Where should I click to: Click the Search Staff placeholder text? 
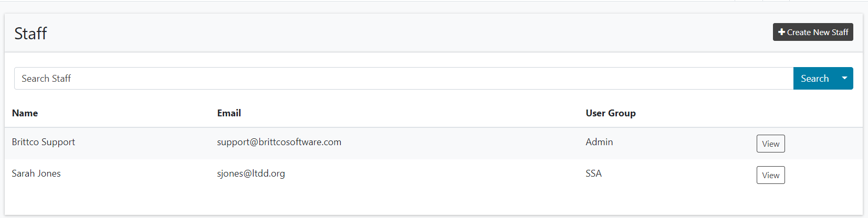point(46,78)
